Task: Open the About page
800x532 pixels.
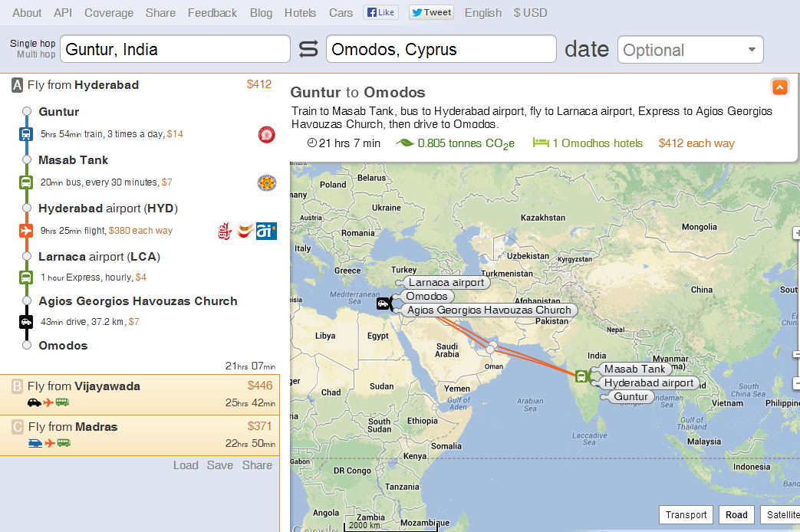Action: [x=27, y=13]
